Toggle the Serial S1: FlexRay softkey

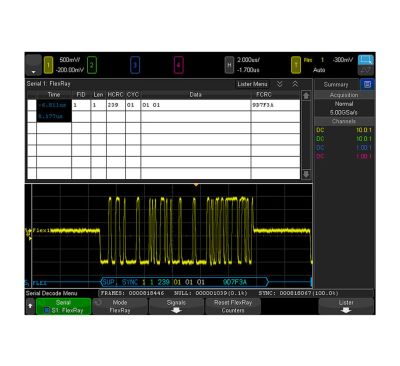(63, 306)
